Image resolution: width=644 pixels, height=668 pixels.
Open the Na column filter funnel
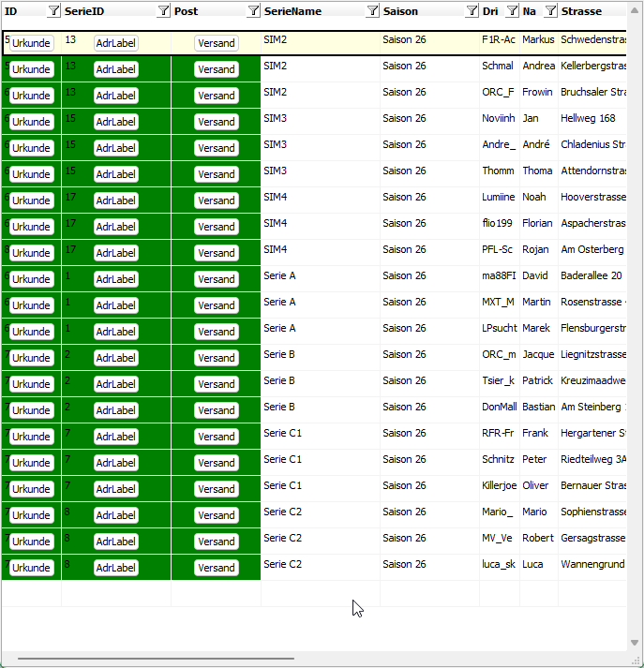click(550, 11)
